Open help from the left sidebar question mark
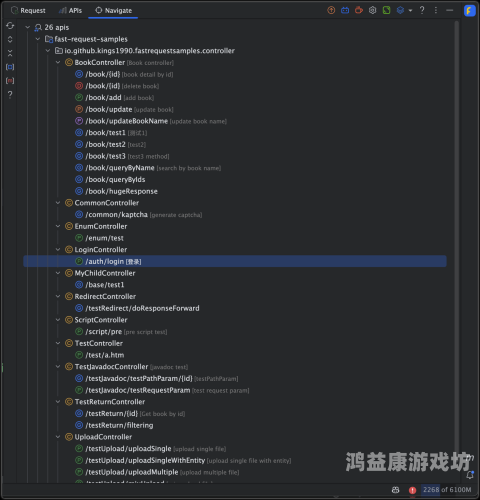 coord(10,95)
